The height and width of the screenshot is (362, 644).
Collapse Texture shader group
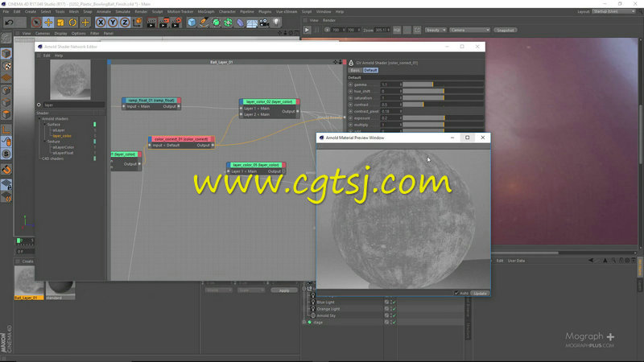coord(45,142)
